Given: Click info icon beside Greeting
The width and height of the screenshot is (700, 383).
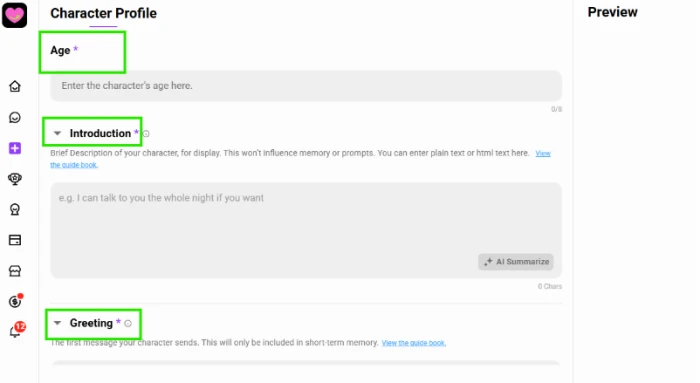Looking at the screenshot, I should tap(128, 323).
